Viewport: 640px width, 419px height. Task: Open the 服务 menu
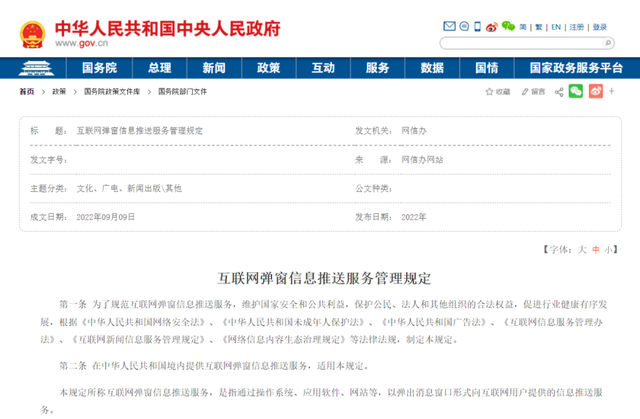[377, 68]
